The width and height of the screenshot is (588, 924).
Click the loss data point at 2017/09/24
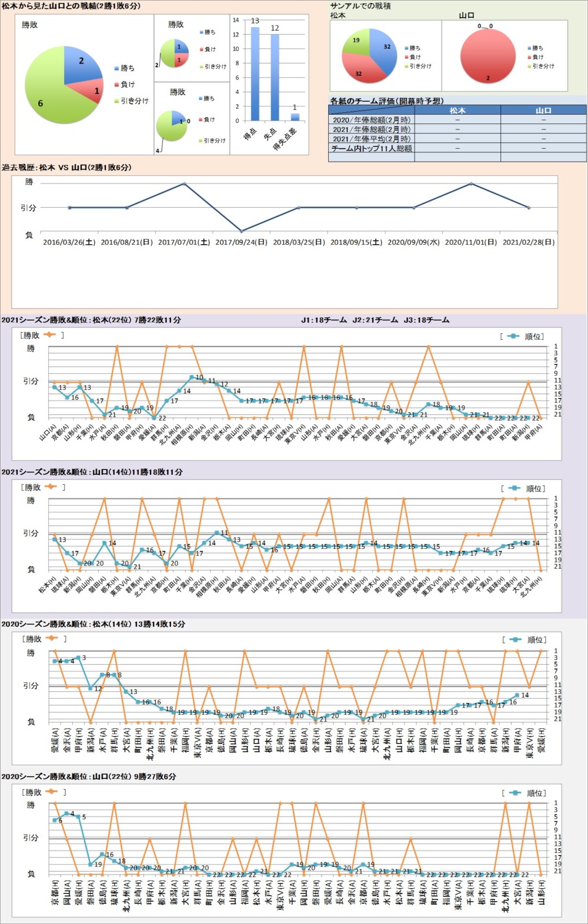click(x=241, y=231)
